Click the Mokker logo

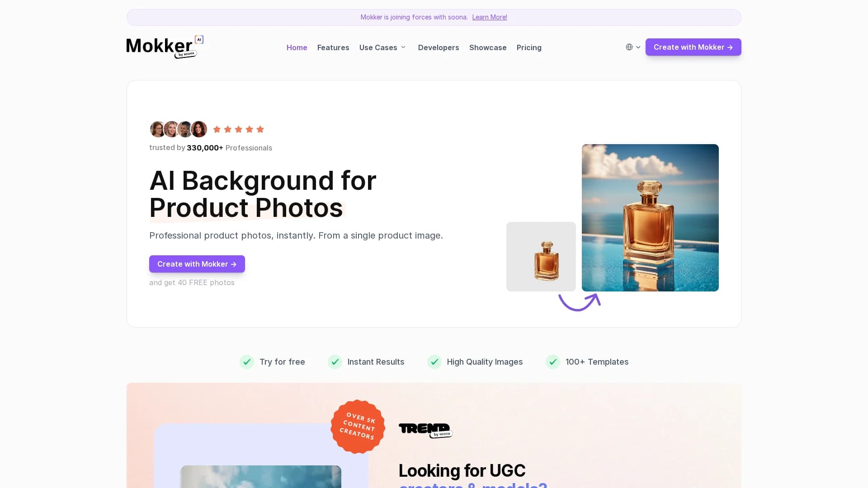[x=165, y=47]
